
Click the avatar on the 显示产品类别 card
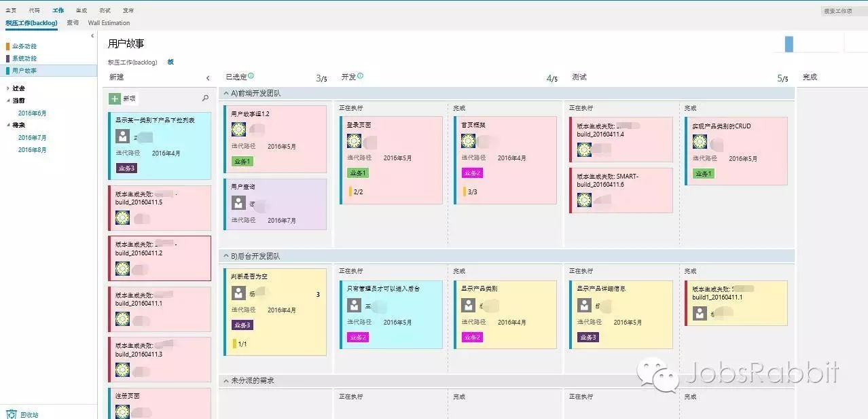point(468,305)
